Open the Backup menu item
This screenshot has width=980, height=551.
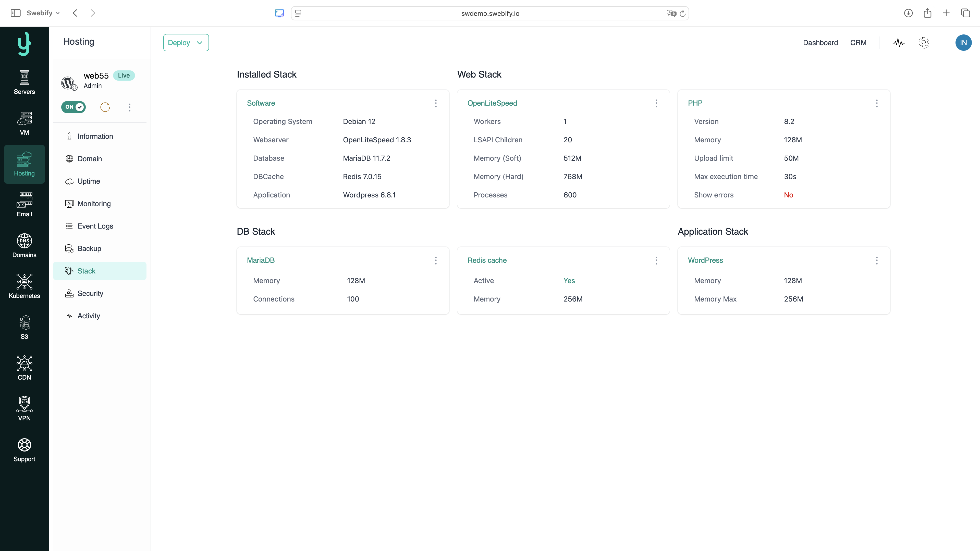[100, 248]
